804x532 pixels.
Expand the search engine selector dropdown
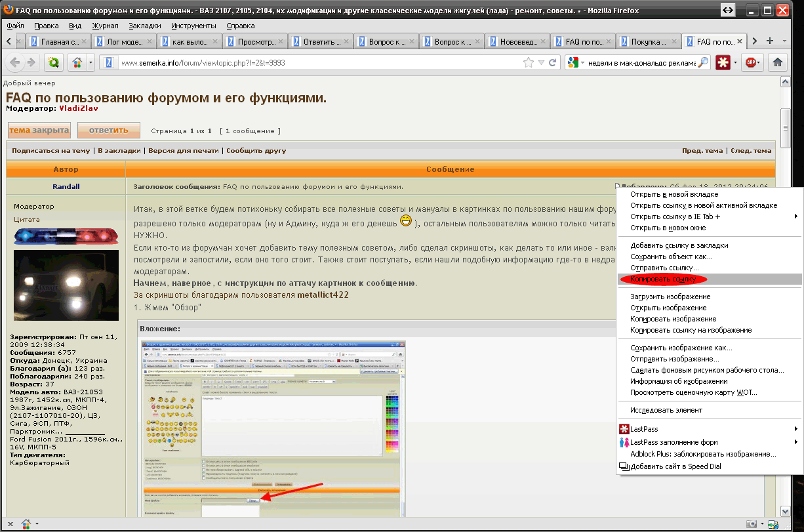pyautogui.click(x=576, y=63)
